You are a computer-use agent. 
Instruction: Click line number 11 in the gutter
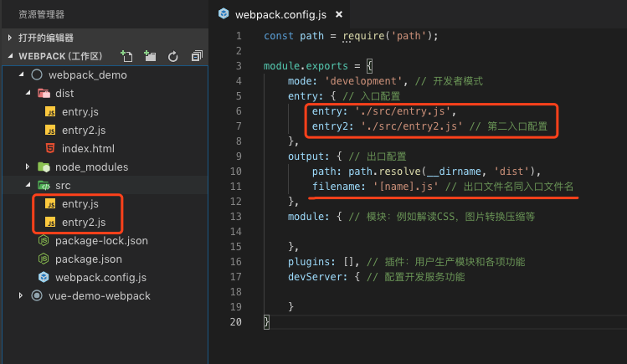point(235,187)
